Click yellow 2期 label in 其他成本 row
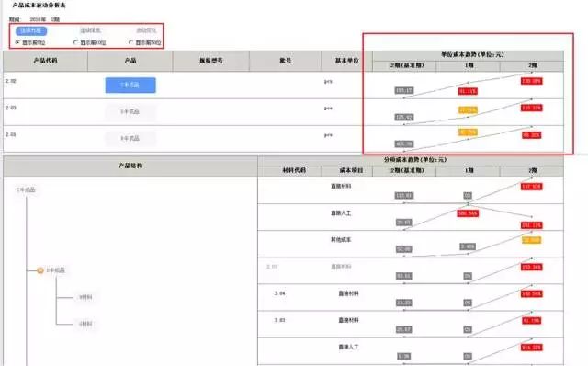 coord(531,240)
